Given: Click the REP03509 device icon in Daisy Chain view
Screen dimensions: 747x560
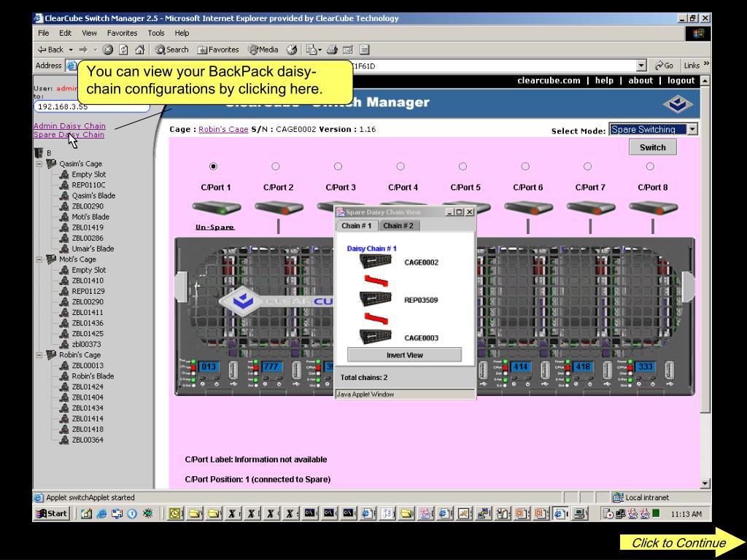Looking at the screenshot, I should click(x=376, y=298).
